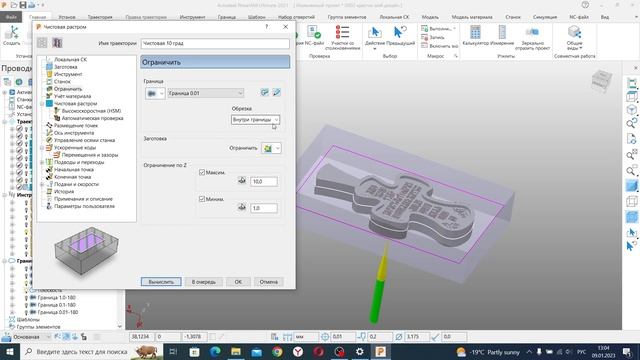Click pick maximum Z value icon
The image size is (640, 360).
click(x=242, y=180)
